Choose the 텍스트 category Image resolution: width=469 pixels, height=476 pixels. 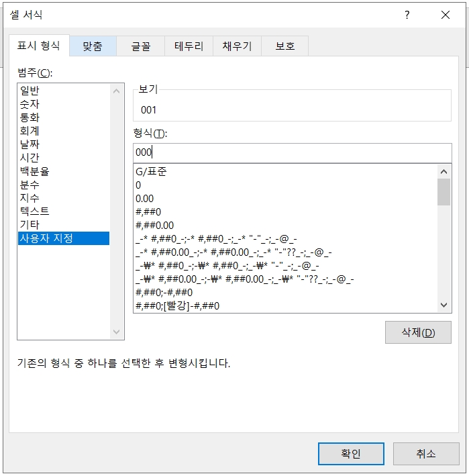pyautogui.click(x=64, y=211)
